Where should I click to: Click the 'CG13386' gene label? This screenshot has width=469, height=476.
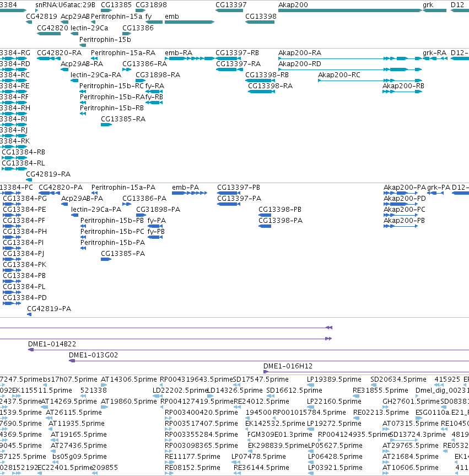point(138,28)
